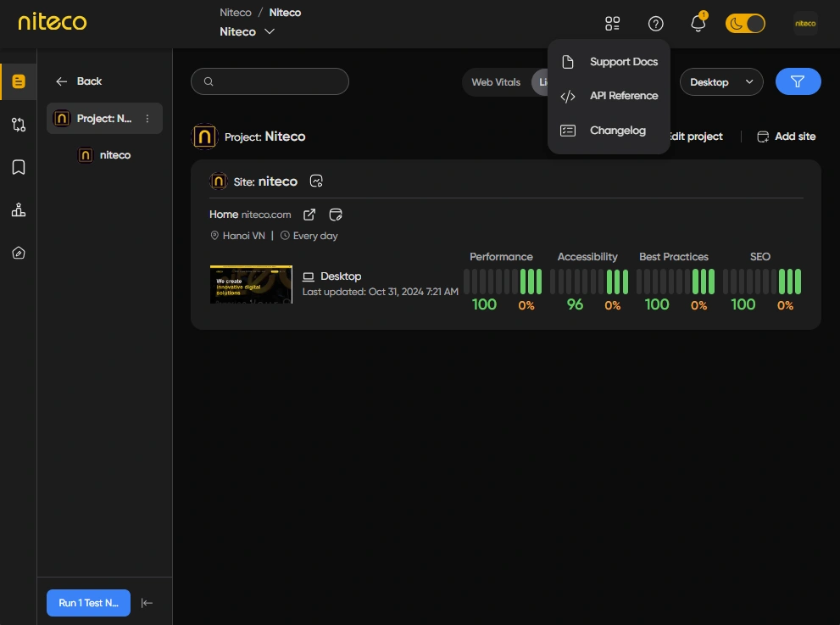840x625 pixels.
Task: Open site chart icon next to niteco
Action: [316, 181]
